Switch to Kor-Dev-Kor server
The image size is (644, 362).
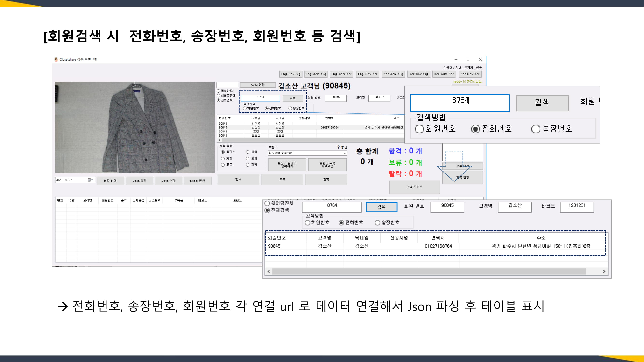click(470, 74)
